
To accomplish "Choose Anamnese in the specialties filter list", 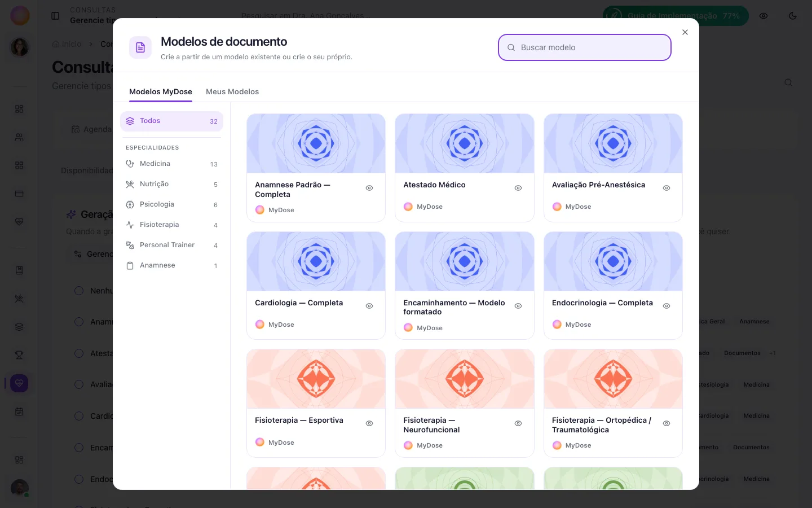I will coord(171,266).
